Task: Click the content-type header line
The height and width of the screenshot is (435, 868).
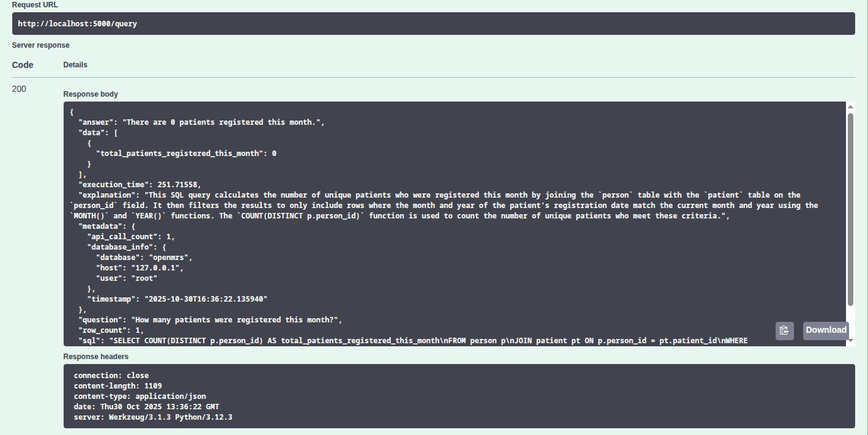Action: [x=139, y=396]
